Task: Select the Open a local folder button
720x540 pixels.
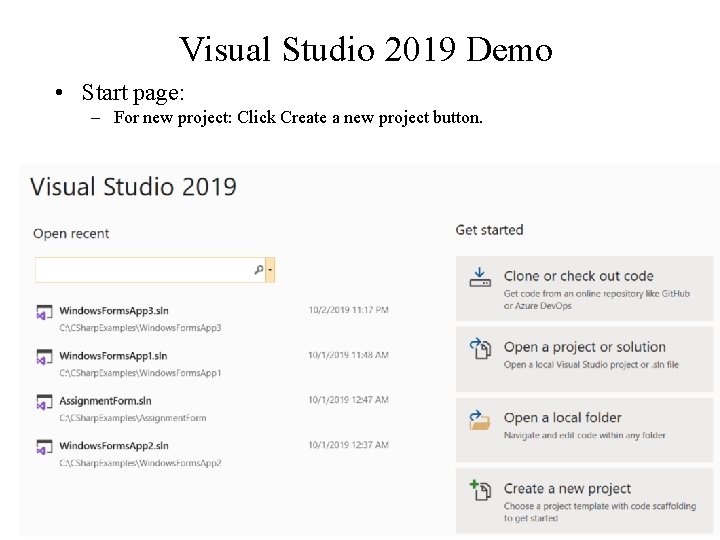Action: (x=584, y=426)
